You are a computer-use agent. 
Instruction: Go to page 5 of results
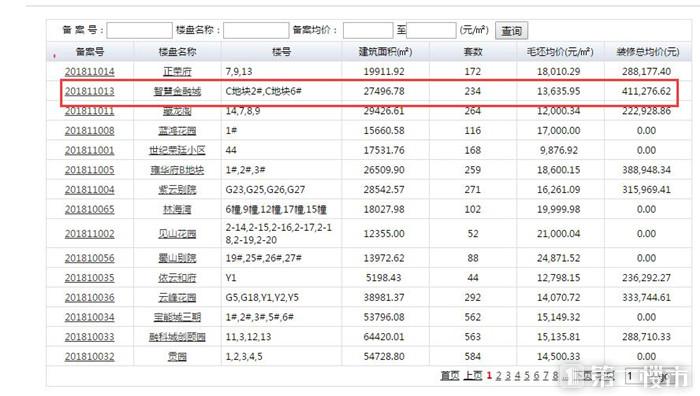(527, 376)
